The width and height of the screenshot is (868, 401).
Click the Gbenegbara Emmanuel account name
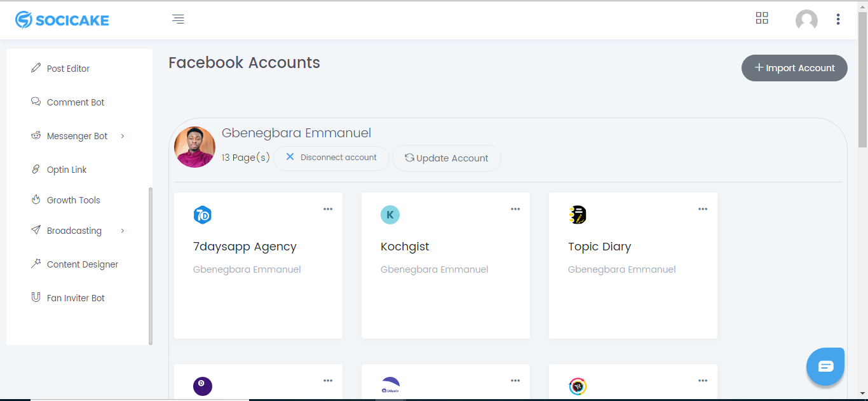pos(296,133)
